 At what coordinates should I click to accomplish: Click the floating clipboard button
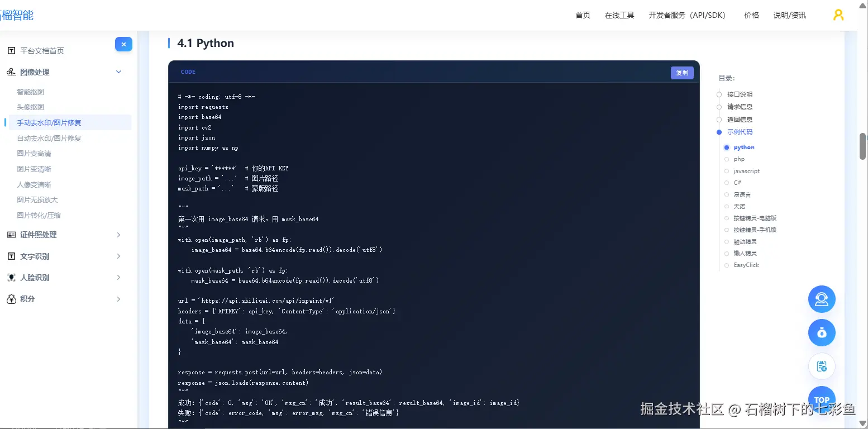pos(822,366)
